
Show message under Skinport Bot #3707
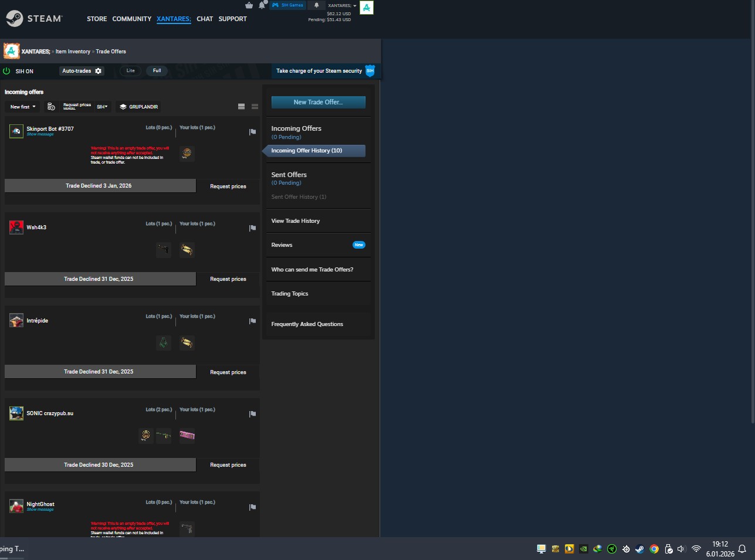pos(40,134)
